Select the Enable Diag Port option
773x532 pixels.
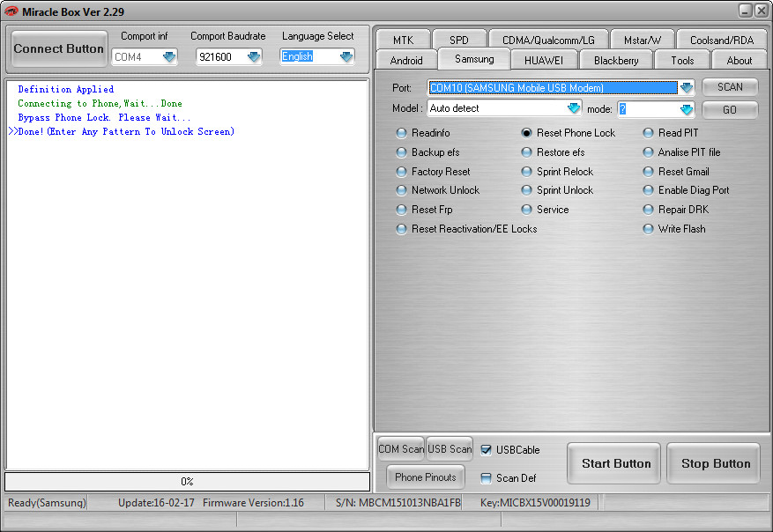point(648,190)
